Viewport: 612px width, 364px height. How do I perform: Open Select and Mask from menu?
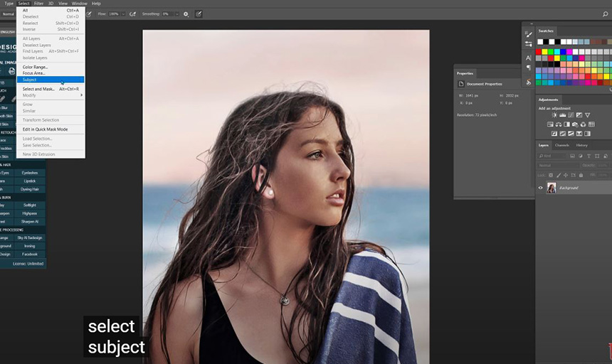tap(38, 89)
